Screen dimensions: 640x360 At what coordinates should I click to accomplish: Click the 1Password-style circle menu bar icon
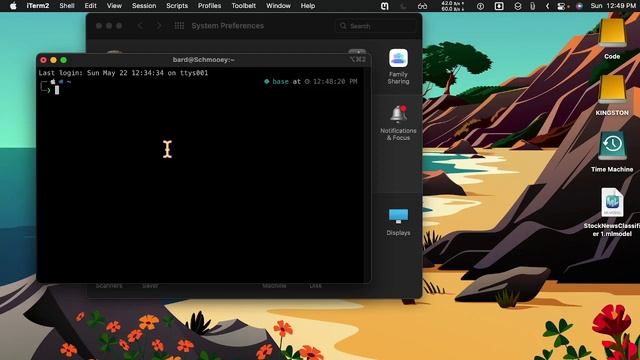(x=480, y=6)
